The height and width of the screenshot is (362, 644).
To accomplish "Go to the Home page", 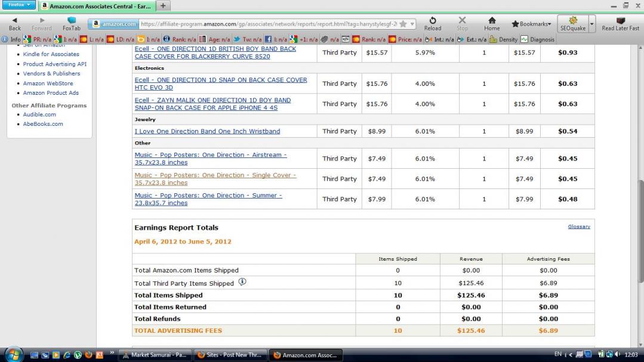I will point(492,24).
